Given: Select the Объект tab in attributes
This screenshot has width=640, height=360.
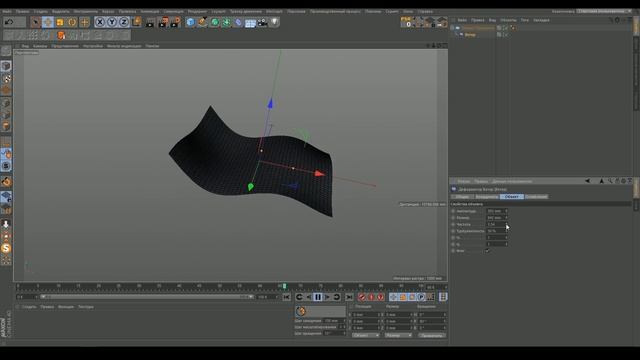Looking at the screenshot, I should pyautogui.click(x=512, y=197).
